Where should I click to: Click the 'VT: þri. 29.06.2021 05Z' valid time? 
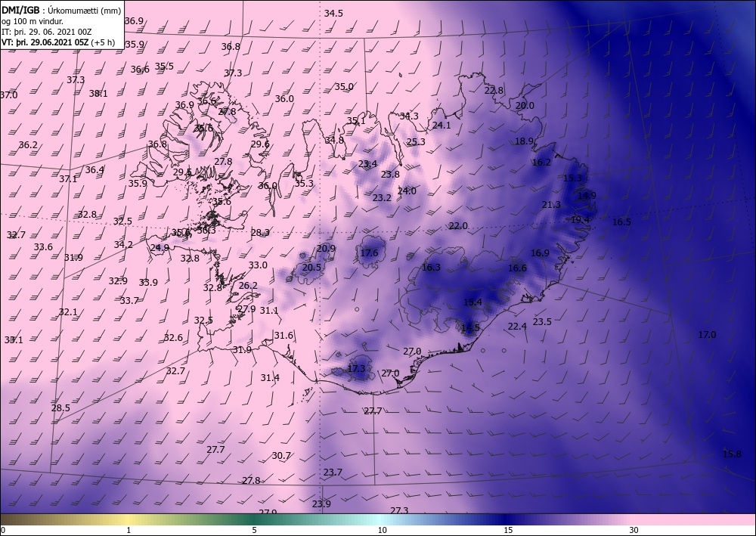(x=45, y=42)
